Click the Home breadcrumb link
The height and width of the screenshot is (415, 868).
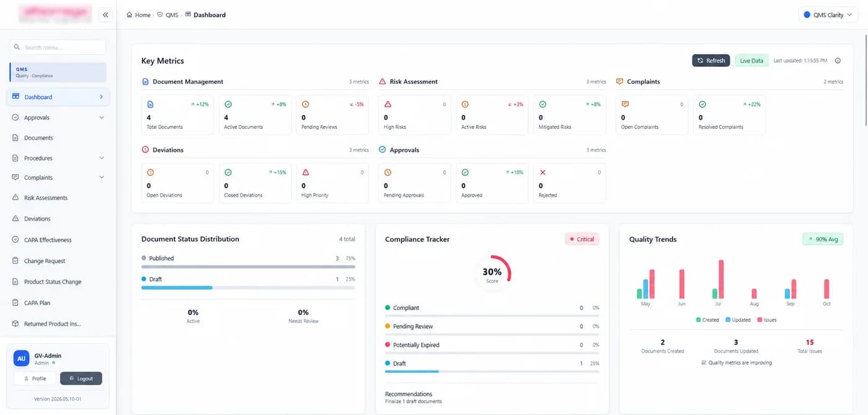point(139,15)
